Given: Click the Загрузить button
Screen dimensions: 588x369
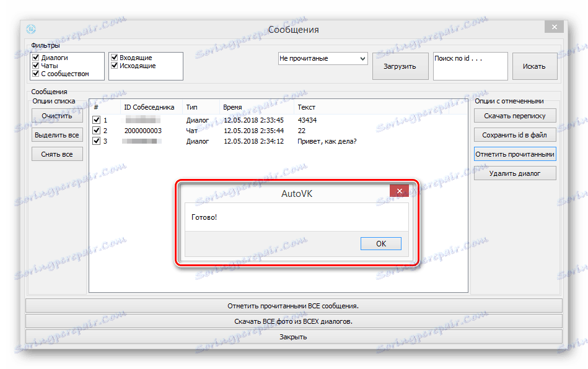Looking at the screenshot, I should point(400,66).
